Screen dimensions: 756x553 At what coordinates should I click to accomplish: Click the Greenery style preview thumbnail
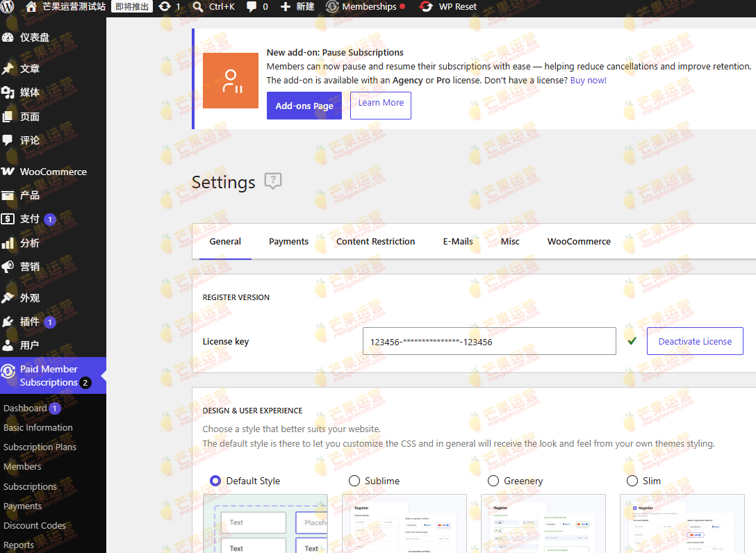(543, 524)
